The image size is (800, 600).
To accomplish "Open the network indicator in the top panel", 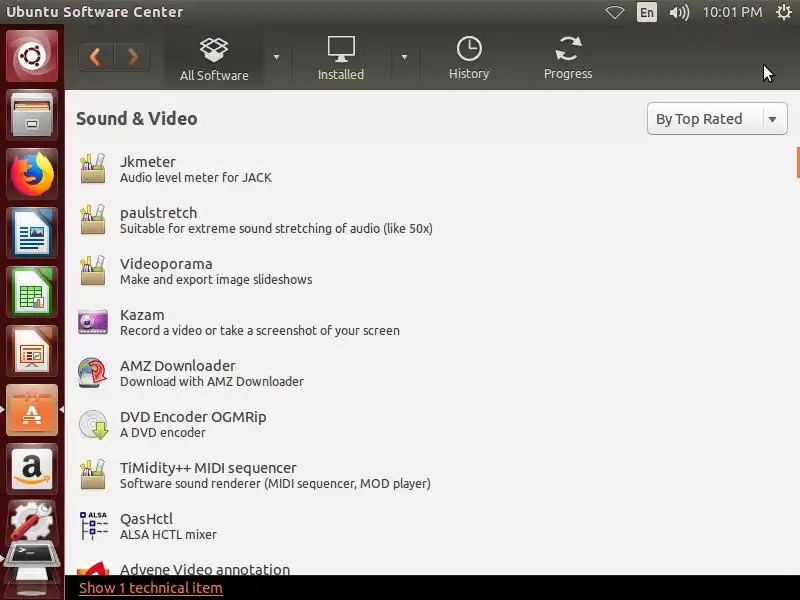I will (x=615, y=12).
